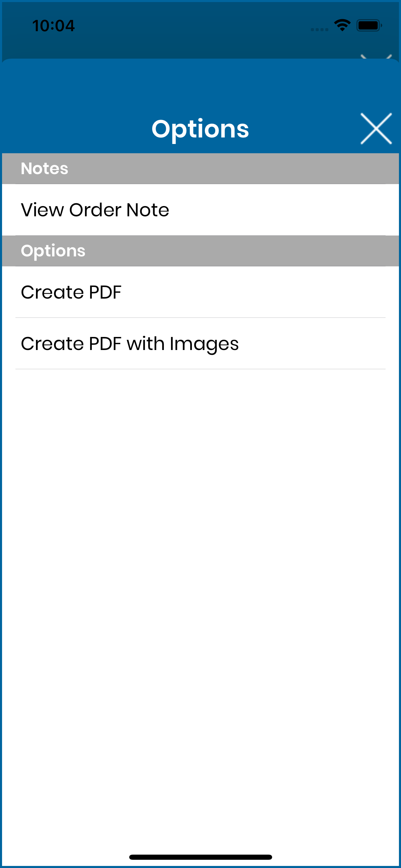Generate a PDF without images
This screenshot has width=401, height=868.
pos(200,292)
